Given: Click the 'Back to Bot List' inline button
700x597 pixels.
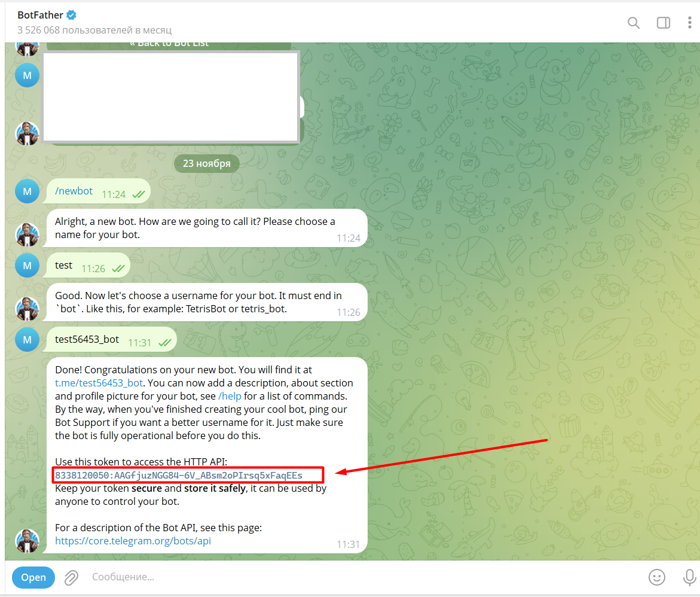Looking at the screenshot, I should pos(169,45).
